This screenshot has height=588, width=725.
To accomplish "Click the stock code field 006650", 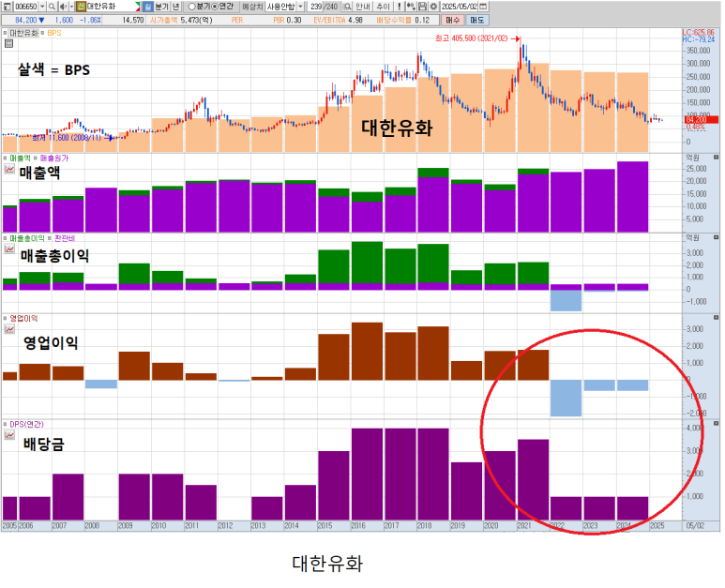I will click(26, 7).
